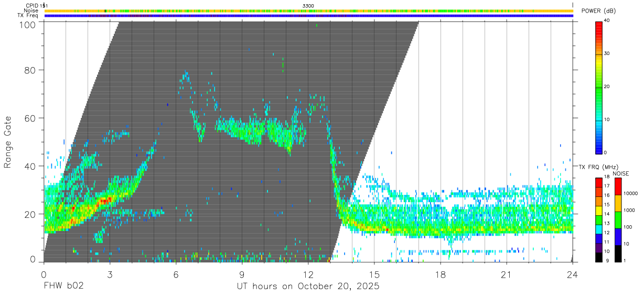The image size is (644, 297).
Task: Click the Noise row label at top left
Action: 31,10
